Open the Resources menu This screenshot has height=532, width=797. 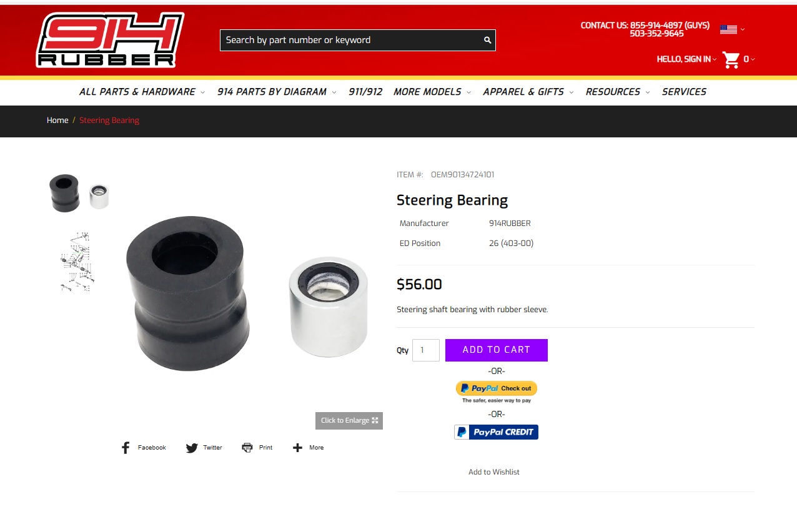coord(618,92)
